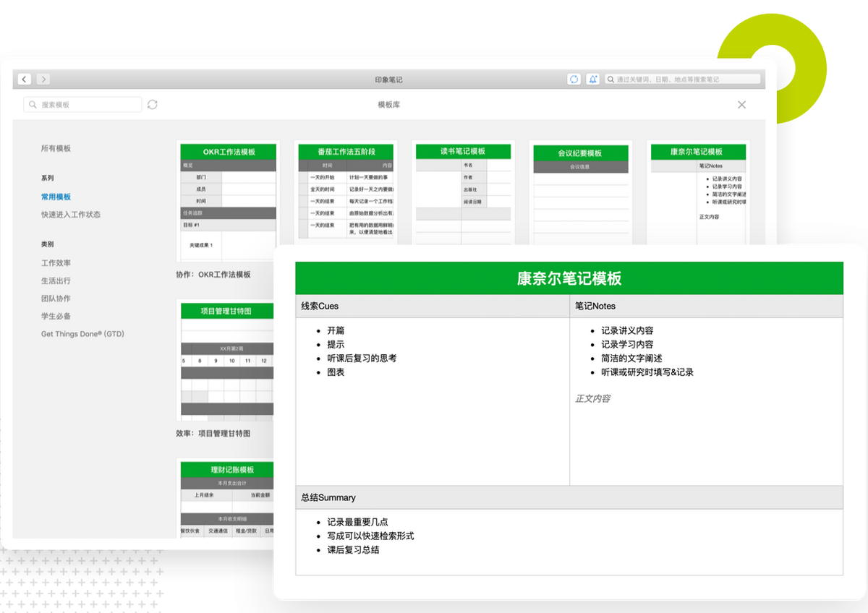Select the 项目管理甘特图 template thumbnail

pos(226,360)
